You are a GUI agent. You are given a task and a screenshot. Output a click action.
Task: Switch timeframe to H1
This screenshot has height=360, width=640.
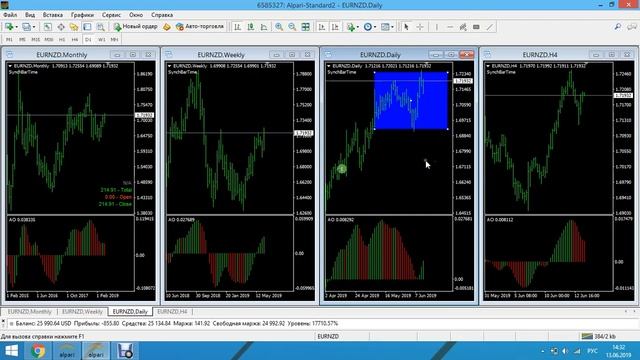point(62,40)
